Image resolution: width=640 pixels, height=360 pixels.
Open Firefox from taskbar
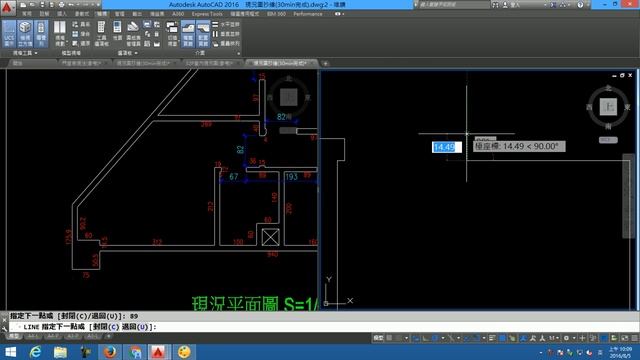[109, 352]
